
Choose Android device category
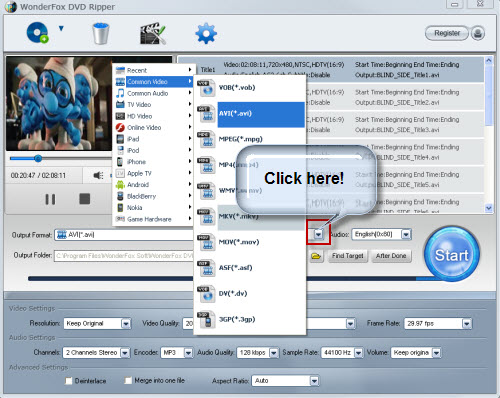pyautogui.click(x=153, y=185)
